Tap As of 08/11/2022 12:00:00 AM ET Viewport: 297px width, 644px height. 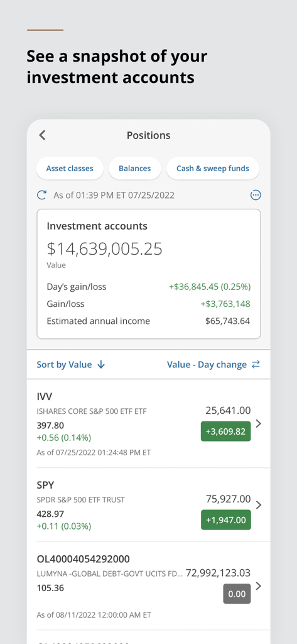coord(94,615)
